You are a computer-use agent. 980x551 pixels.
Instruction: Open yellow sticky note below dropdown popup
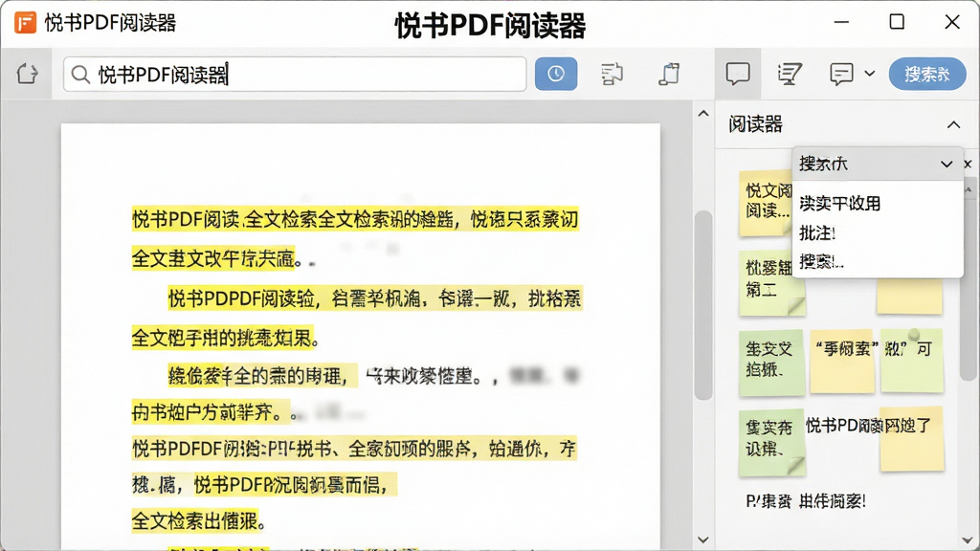[x=909, y=297]
